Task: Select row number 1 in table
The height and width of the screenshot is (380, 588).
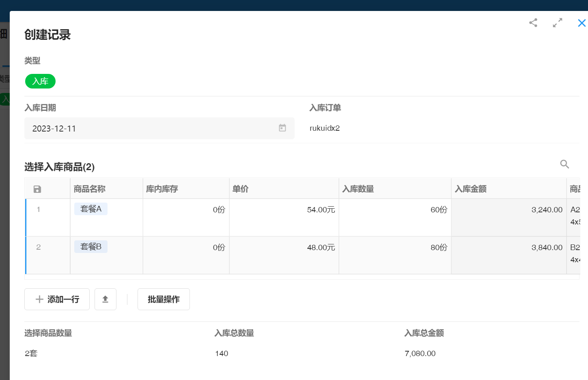Action: click(39, 209)
